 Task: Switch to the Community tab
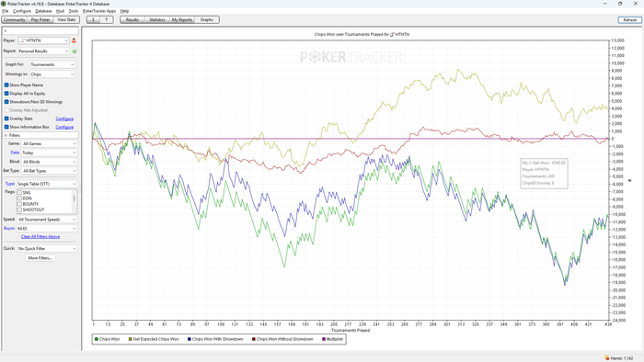tap(15, 19)
